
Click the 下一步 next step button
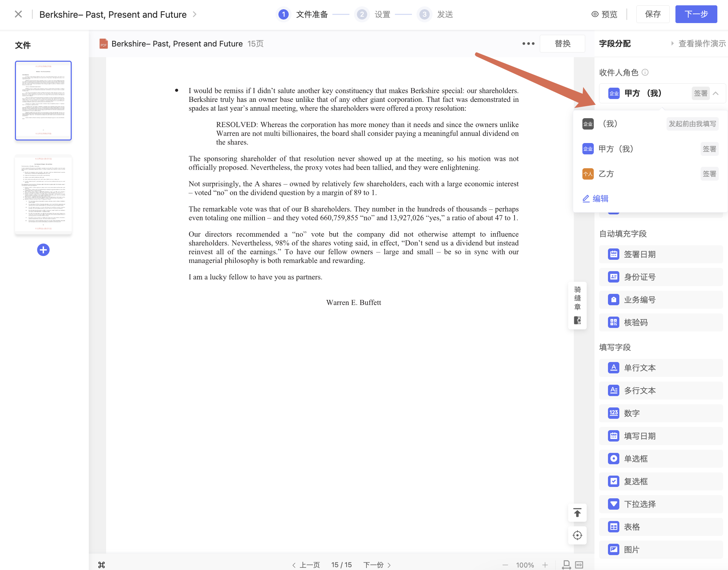[696, 15]
